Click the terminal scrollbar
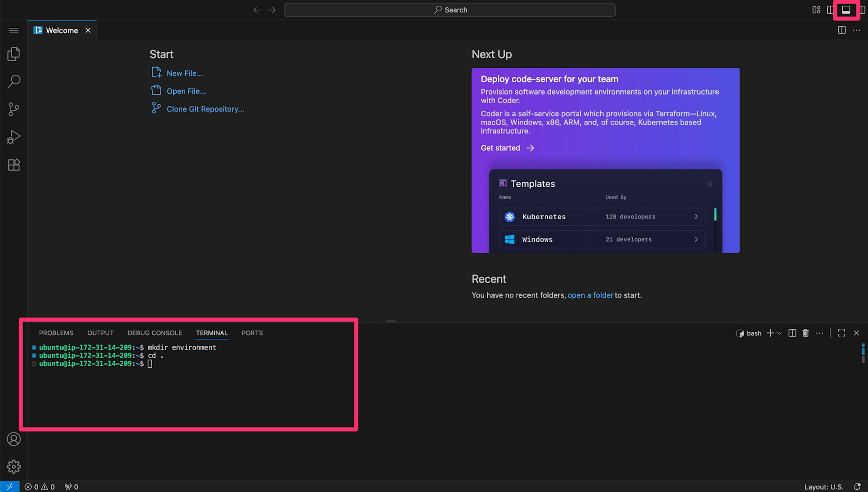This screenshot has width=868, height=492. pyautogui.click(x=863, y=353)
